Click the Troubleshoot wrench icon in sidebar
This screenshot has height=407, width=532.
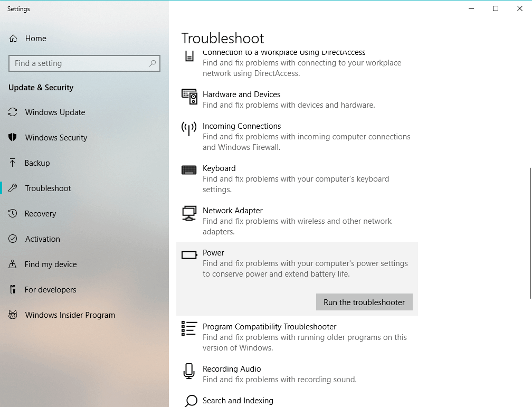pyautogui.click(x=13, y=188)
